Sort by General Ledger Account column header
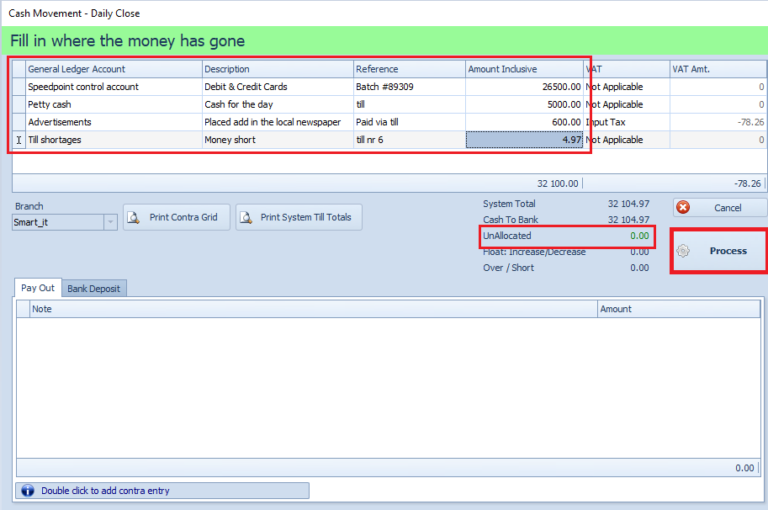Screen dimensions: 768x510 pyautogui.click(x=114, y=69)
